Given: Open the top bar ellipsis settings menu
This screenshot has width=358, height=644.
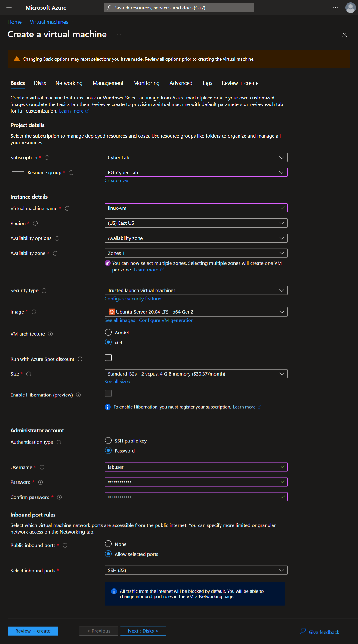Looking at the screenshot, I should 335,8.
